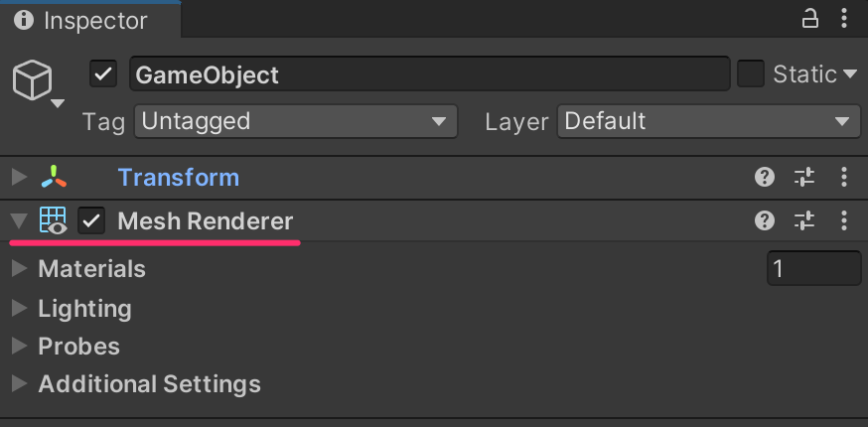Open Transform component presets
Screen dimensions: 868x427
804,178
